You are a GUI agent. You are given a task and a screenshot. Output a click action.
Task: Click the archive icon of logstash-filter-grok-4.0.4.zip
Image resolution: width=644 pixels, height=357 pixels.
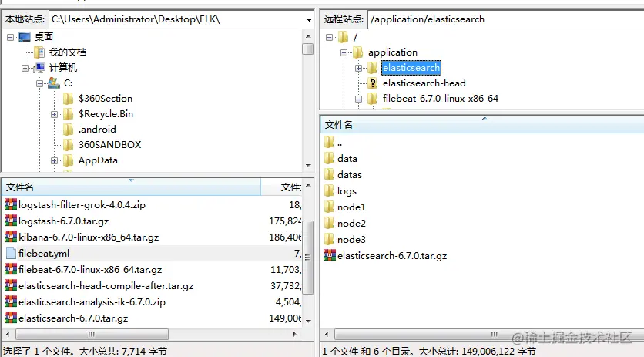(x=11, y=204)
